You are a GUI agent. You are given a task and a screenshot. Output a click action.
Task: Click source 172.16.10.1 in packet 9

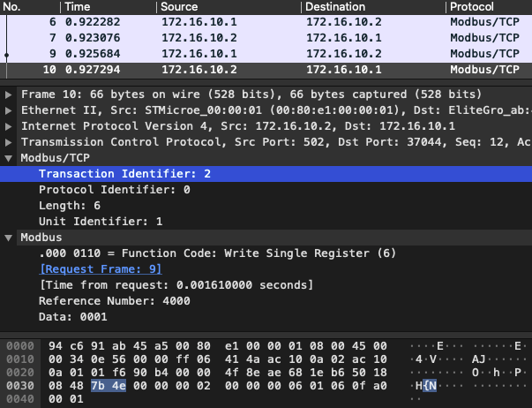pos(199,54)
